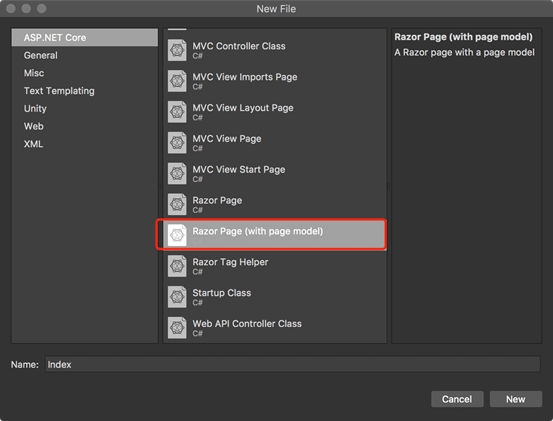The width and height of the screenshot is (553, 421).
Task: Click the Razor Page template icon
Action: (177, 205)
